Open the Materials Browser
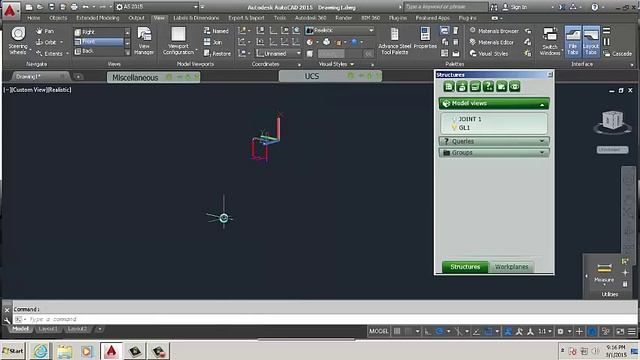 494,31
